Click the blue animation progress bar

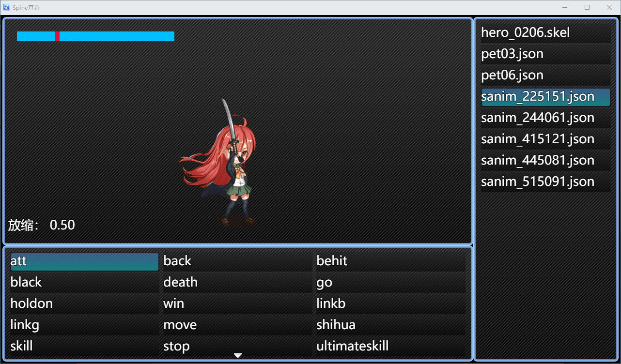pyautogui.click(x=95, y=36)
